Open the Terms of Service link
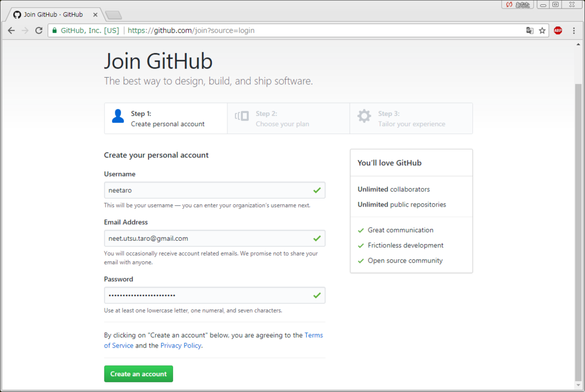 214,340
